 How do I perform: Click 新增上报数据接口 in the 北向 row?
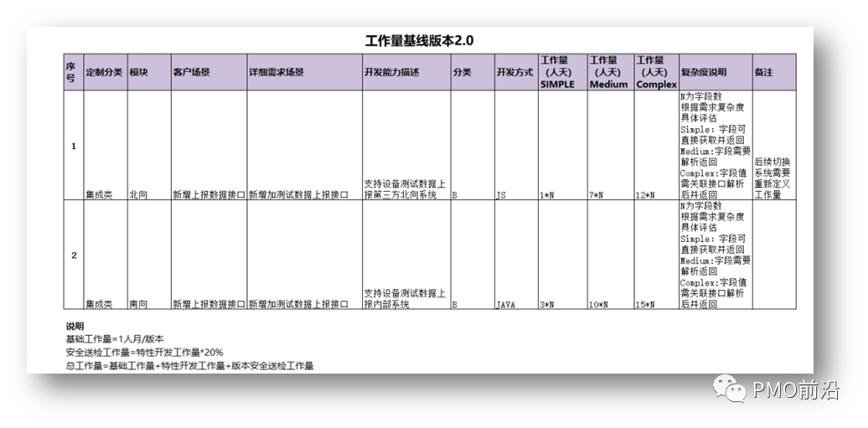[209, 146]
